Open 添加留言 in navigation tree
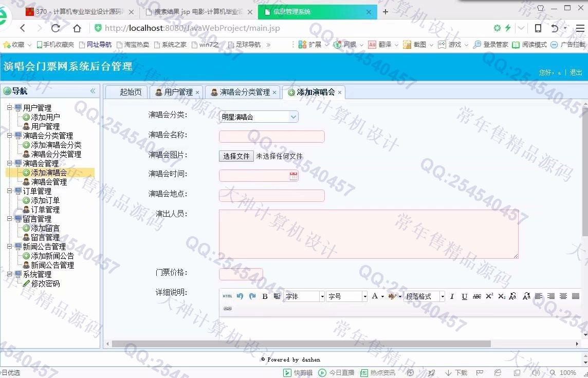This screenshot has height=378, width=588. (45, 228)
